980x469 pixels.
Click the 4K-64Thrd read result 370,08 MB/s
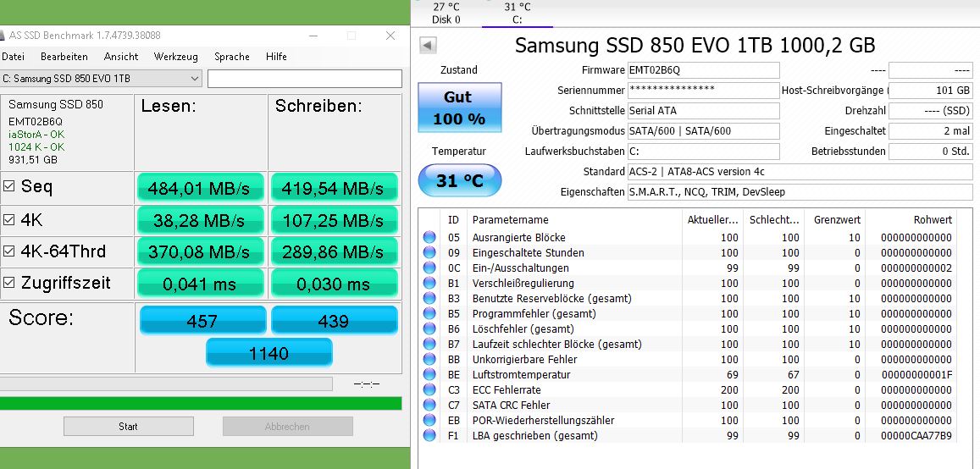coord(199,251)
